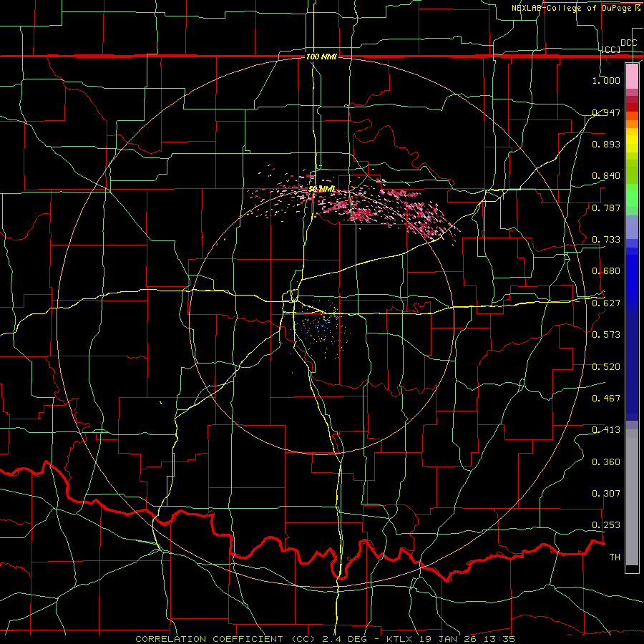Select the 0.413 scale value

tap(606, 430)
